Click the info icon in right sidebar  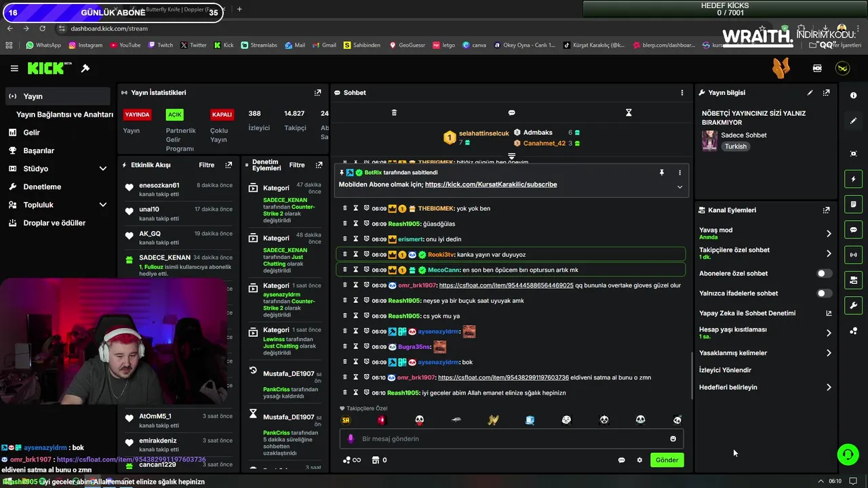(853, 96)
